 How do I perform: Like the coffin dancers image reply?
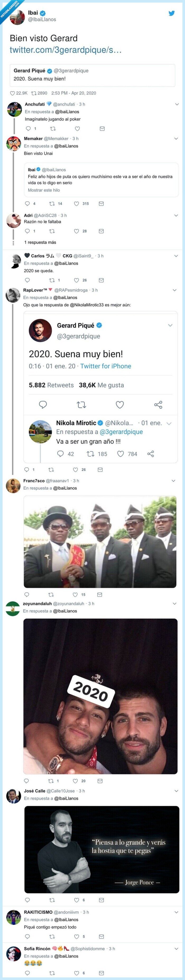75,594
